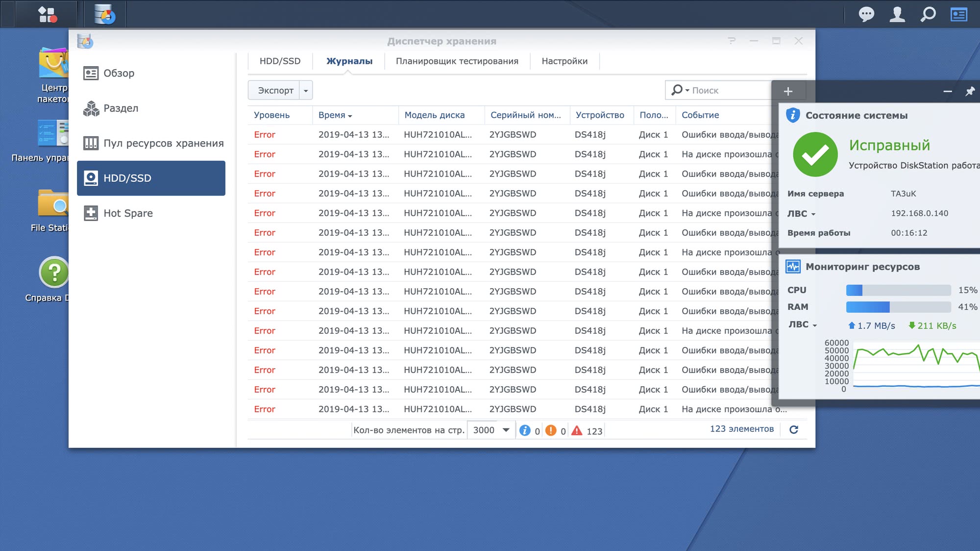Open the Настройки tab
This screenshot has height=551, width=980.
click(564, 61)
